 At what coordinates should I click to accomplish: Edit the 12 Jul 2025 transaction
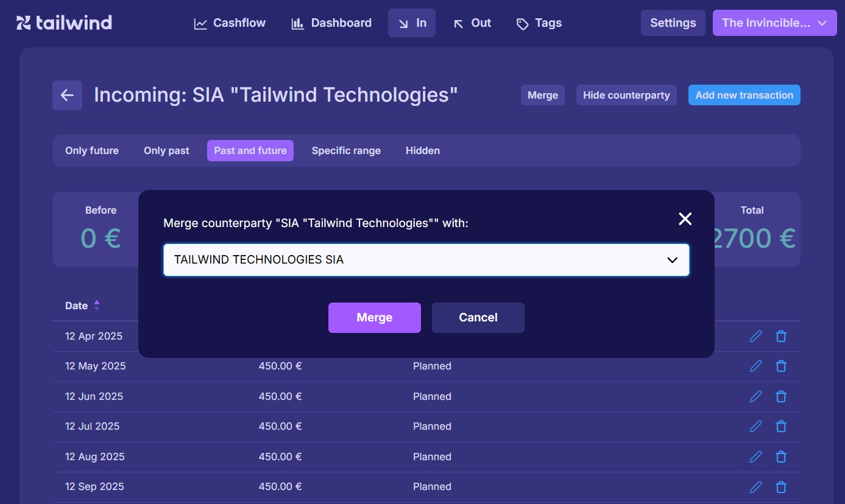pos(756,426)
